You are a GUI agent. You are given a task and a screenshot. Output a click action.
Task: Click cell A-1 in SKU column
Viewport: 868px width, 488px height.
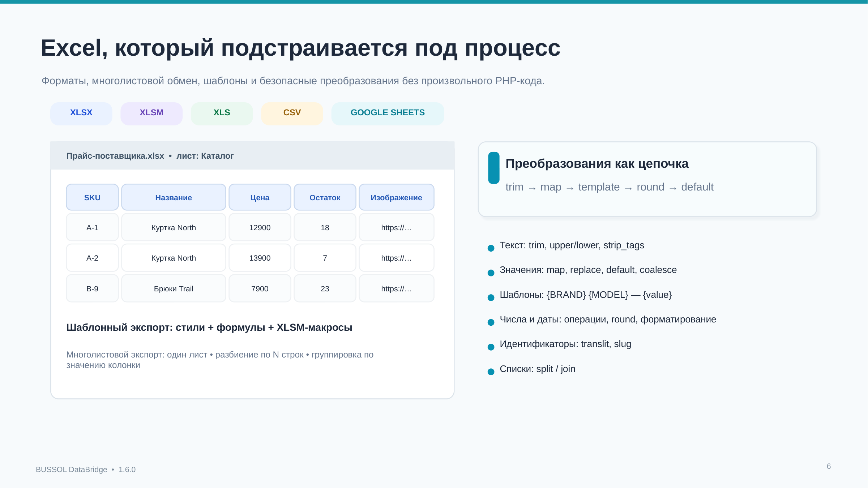click(x=92, y=227)
